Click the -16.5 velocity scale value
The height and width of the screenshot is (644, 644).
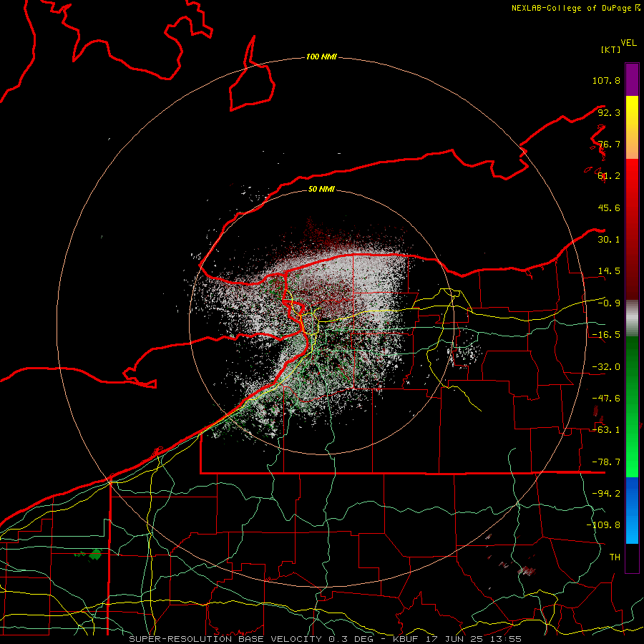point(606,335)
